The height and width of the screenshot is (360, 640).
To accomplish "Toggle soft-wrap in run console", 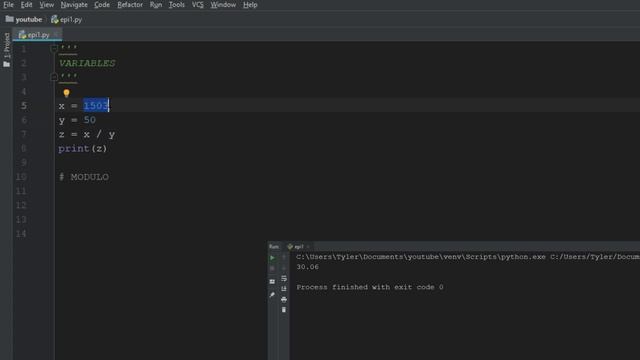I will (284, 279).
